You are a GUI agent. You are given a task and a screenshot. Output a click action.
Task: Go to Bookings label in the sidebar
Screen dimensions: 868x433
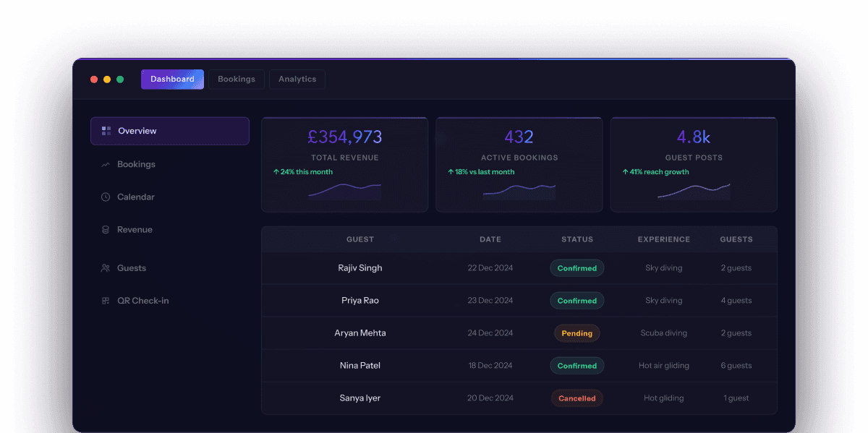click(136, 164)
